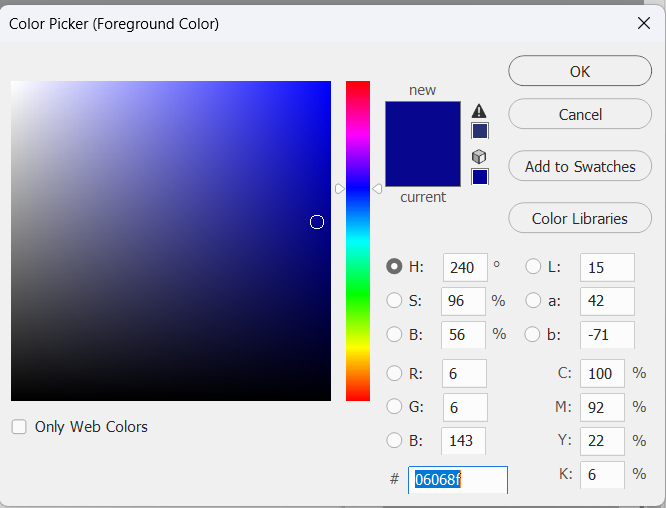
Task: Click the brightness field showing 56
Action: [463, 335]
